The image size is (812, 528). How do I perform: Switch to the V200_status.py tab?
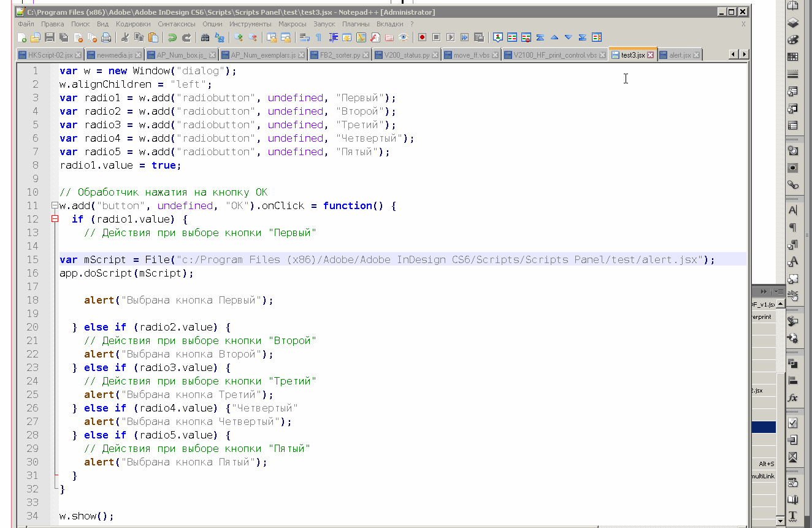[407, 55]
